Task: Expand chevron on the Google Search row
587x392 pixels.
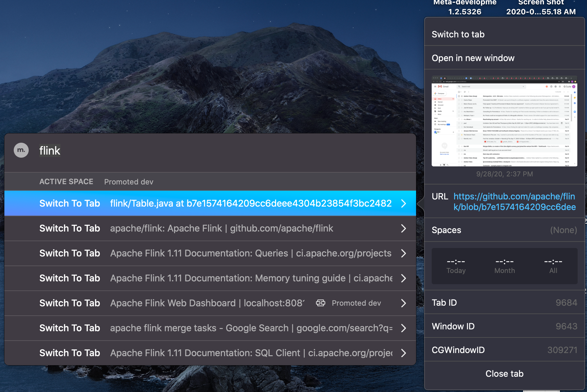Action: point(404,328)
